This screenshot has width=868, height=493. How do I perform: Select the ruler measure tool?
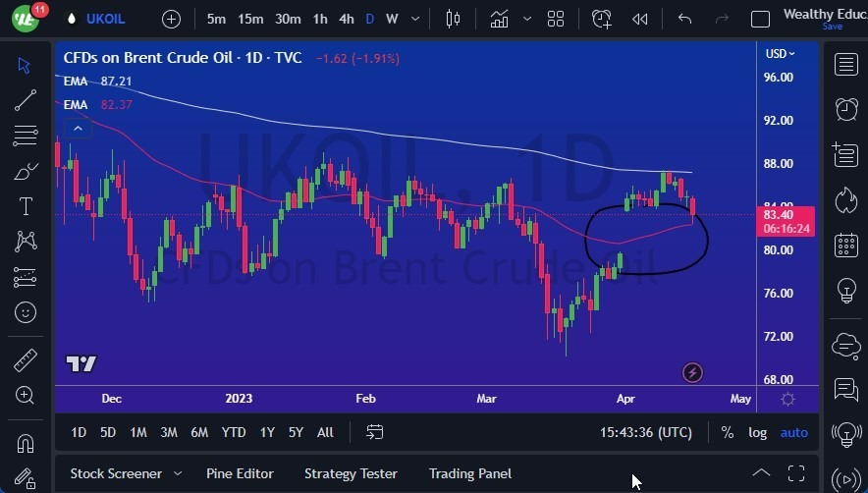(26, 360)
